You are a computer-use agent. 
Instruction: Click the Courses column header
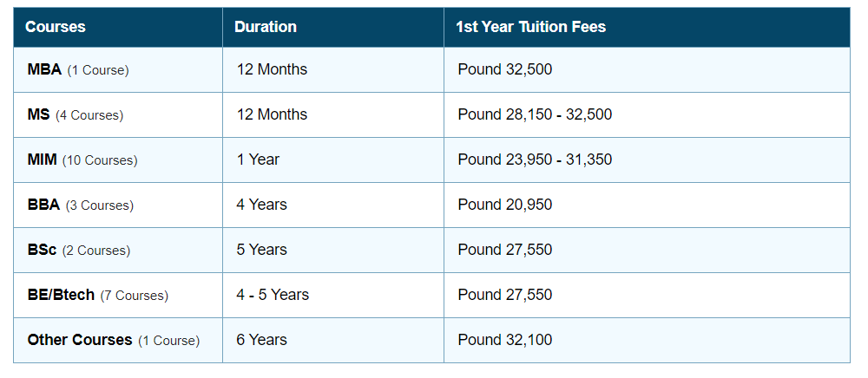(56, 27)
